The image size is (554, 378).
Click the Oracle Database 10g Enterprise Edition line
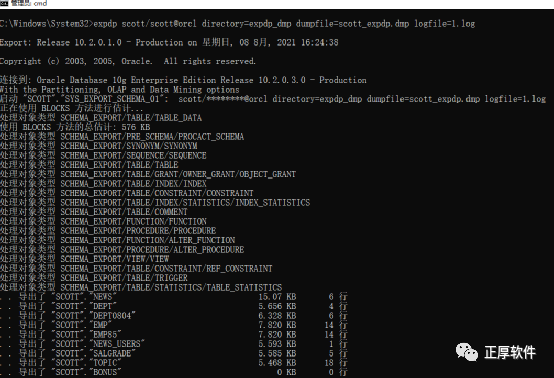[183, 80]
